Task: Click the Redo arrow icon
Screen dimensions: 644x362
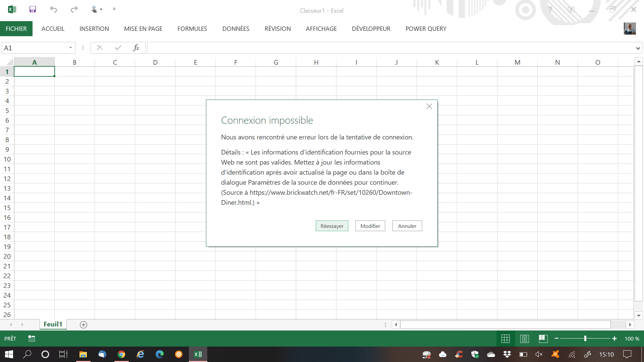Action: pos(74,9)
